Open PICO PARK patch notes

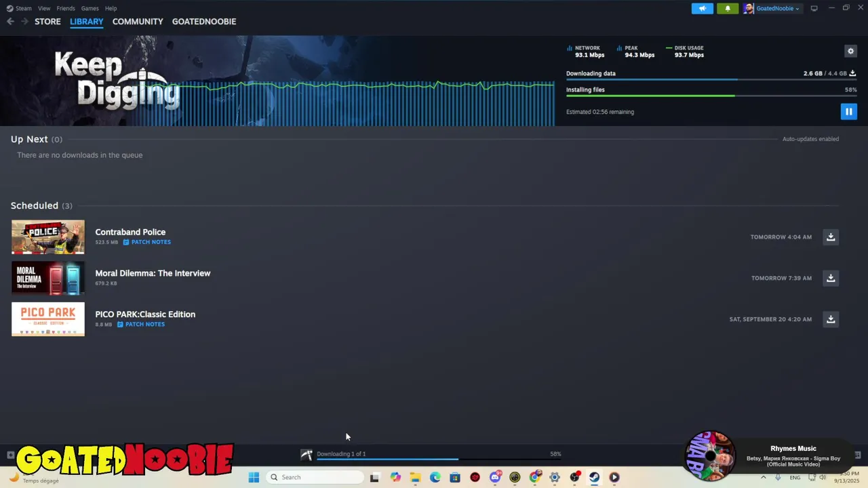coord(141,324)
